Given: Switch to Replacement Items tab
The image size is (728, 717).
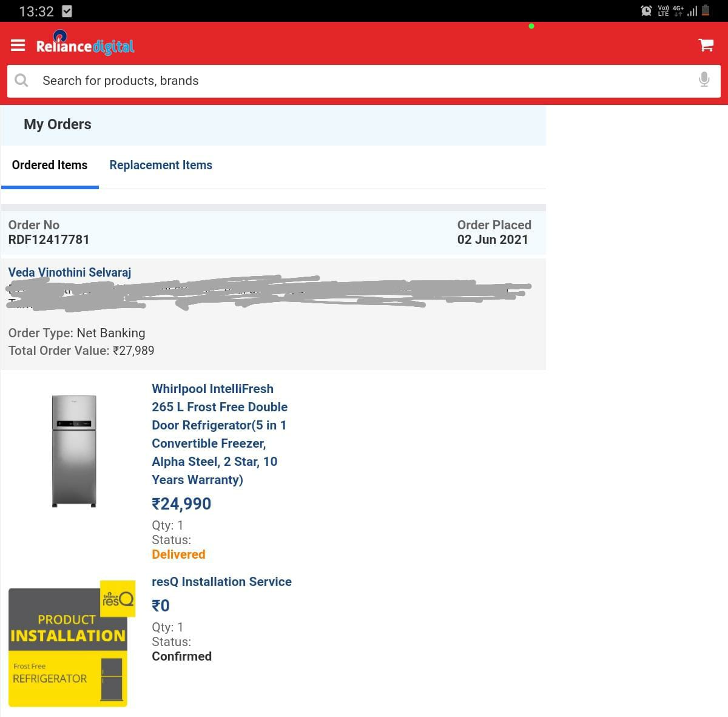Looking at the screenshot, I should pyautogui.click(x=161, y=165).
